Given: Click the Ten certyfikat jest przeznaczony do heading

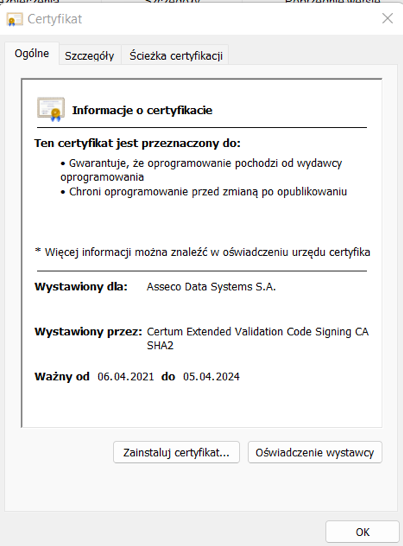Looking at the screenshot, I should tap(137, 143).
